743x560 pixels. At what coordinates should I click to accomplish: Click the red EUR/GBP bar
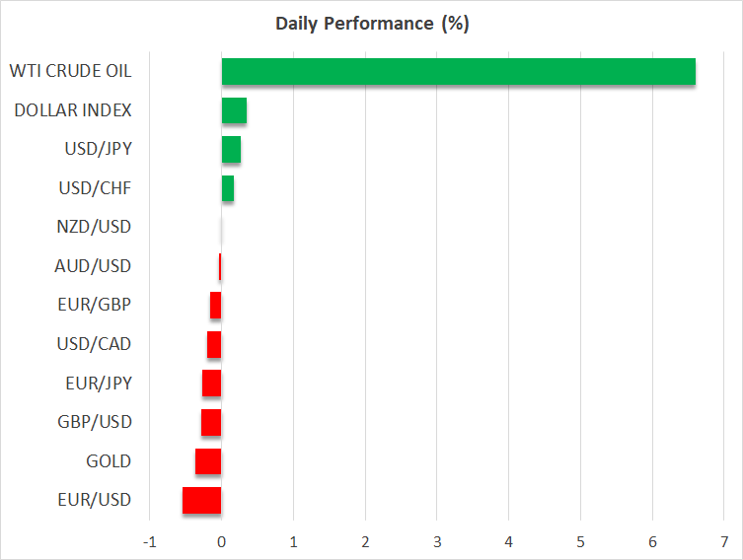[215, 306]
